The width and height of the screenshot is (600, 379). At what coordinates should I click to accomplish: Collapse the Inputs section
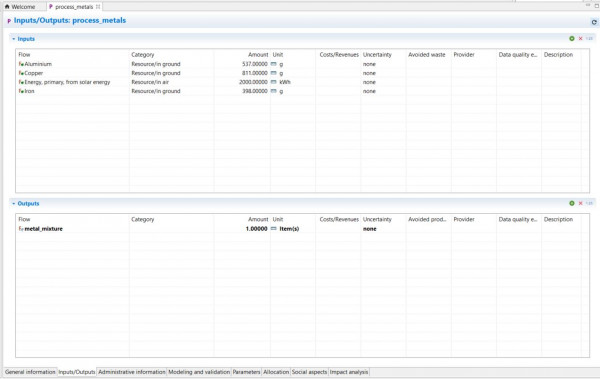pos(14,39)
